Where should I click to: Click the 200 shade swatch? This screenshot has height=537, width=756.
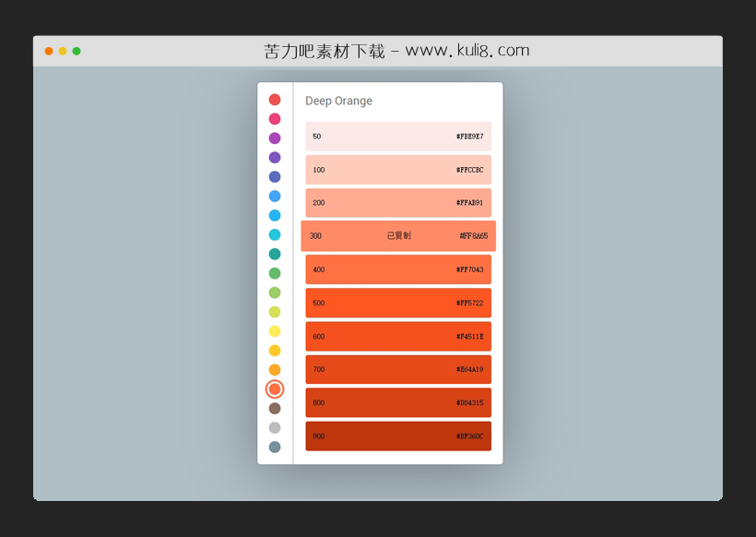click(x=397, y=202)
